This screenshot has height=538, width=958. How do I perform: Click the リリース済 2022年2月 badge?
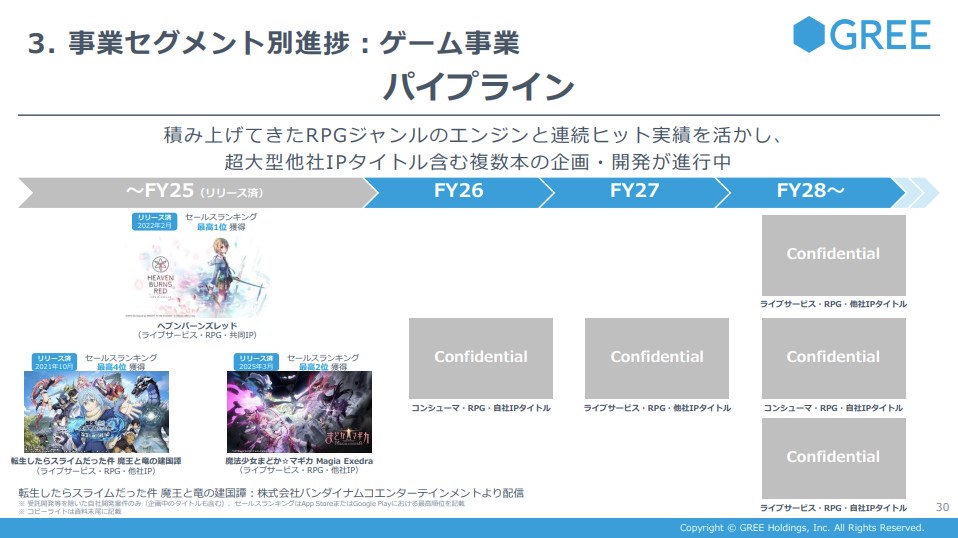click(155, 221)
